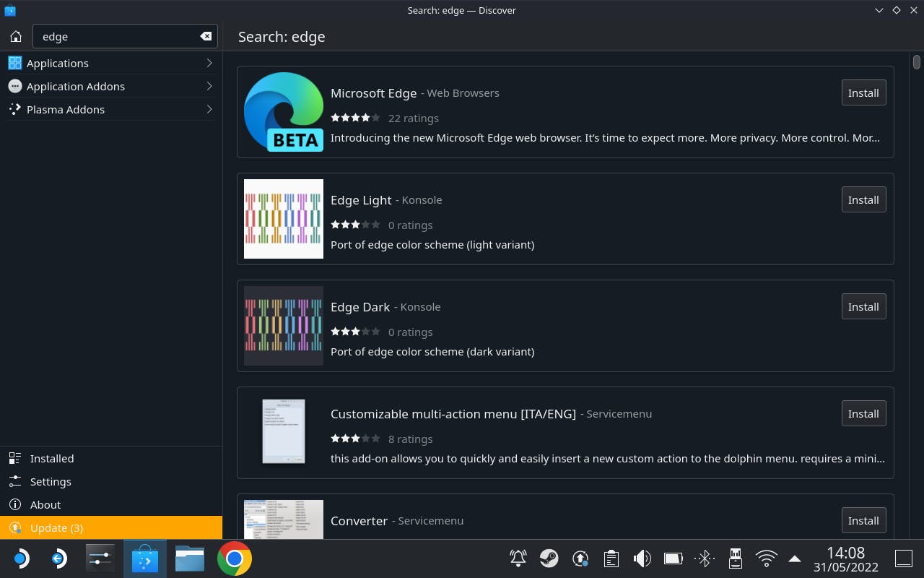Open the Edge Light color scheme thumbnail
This screenshot has height=578, width=924.
coord(284,219)
